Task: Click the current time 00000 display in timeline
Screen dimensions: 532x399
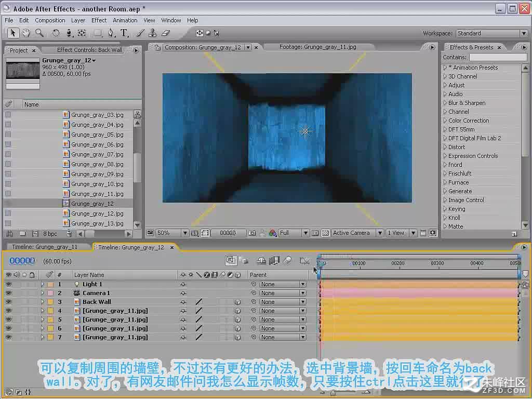Action: [22, 261]
